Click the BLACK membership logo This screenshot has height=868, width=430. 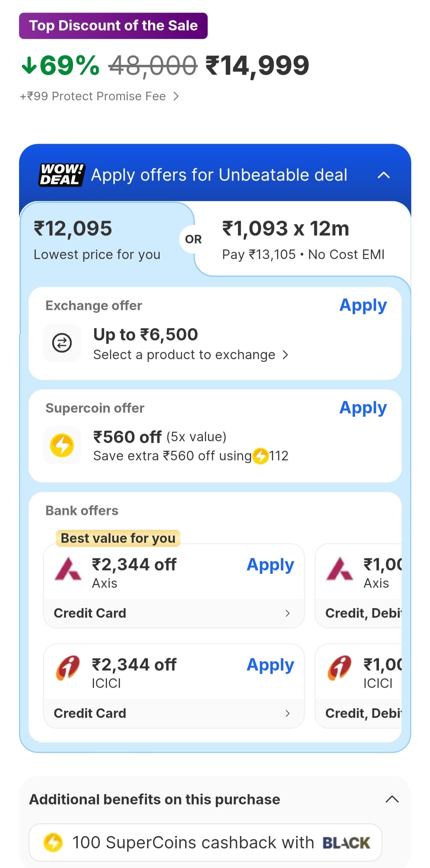pyautogui.click(x=346, y=843)
